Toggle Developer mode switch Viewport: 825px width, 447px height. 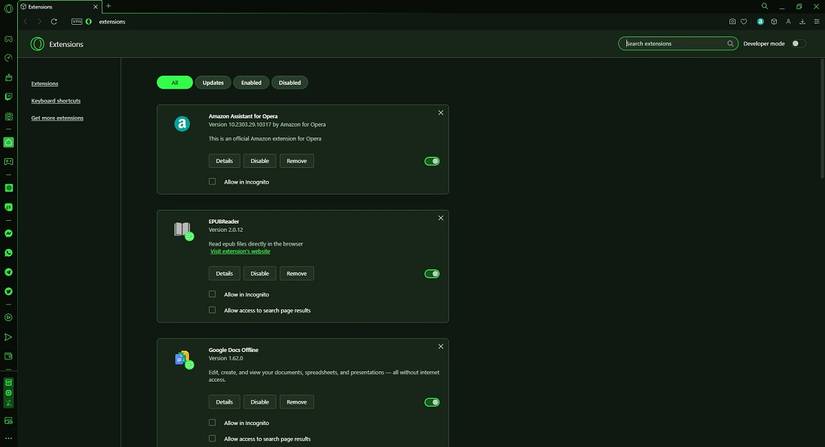(x=798, y=44)
